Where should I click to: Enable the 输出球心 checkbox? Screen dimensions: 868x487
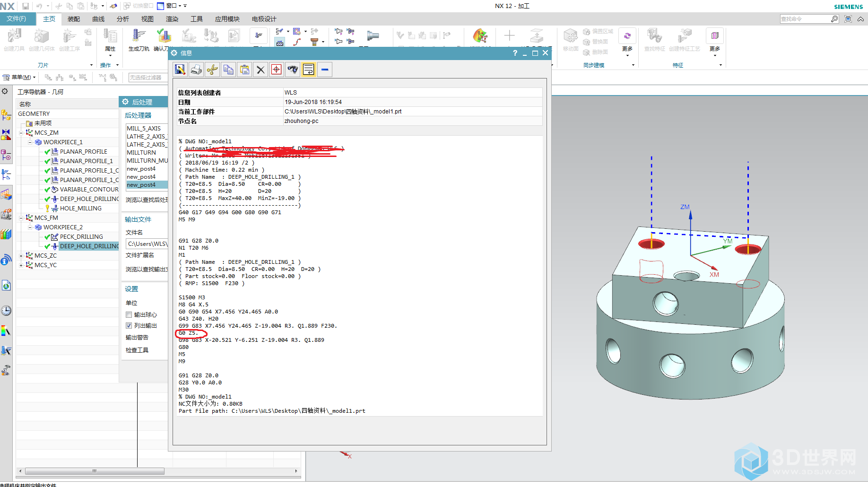click(x=129, y=314)
